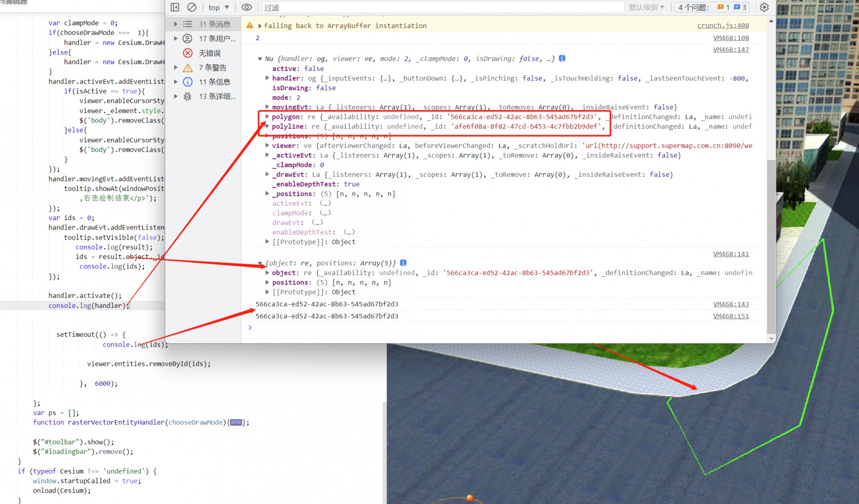Image resolution: width=859 pixels, height=504 pixels.
Task: Invoke the enableDepthTest (…) getter
Action: point(349,232)
